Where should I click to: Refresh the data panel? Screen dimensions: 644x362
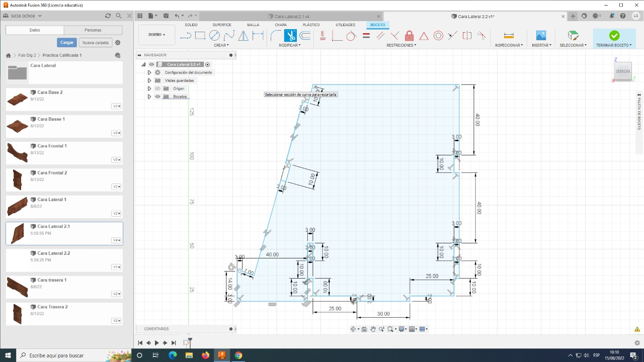coord(108,16)
